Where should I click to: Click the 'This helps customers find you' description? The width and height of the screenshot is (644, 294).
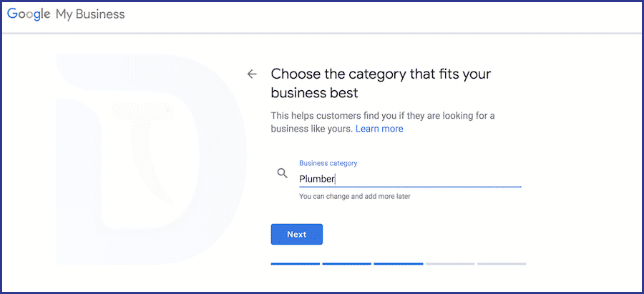[x=383, y=122]
